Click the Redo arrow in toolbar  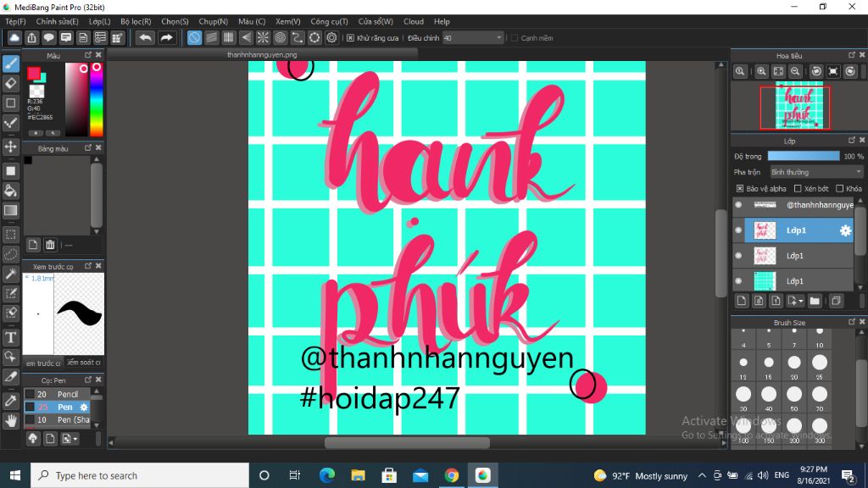point(166,37)
